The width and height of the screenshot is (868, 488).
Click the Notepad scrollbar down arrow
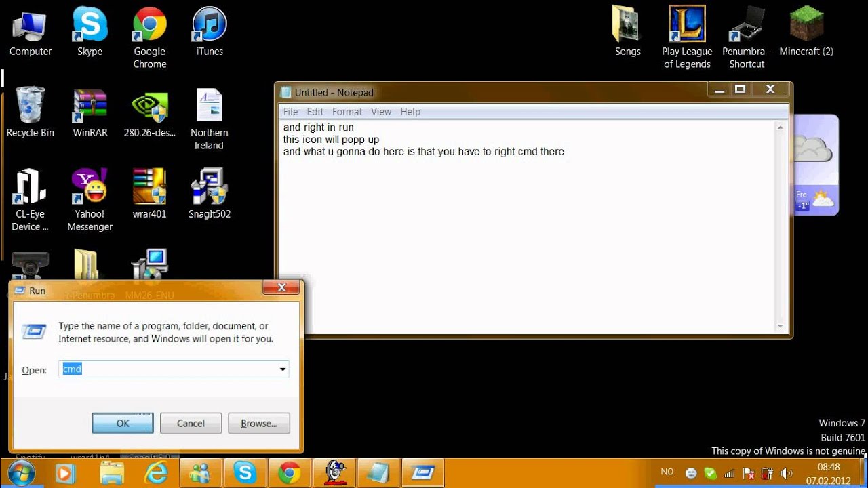click(x=781, y=326)
